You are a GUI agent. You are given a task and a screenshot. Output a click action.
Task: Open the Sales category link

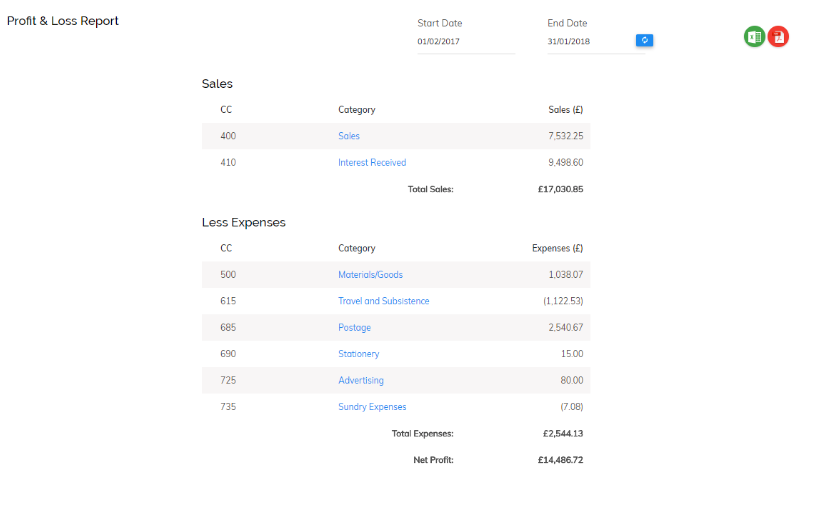[x=349, y=136]
